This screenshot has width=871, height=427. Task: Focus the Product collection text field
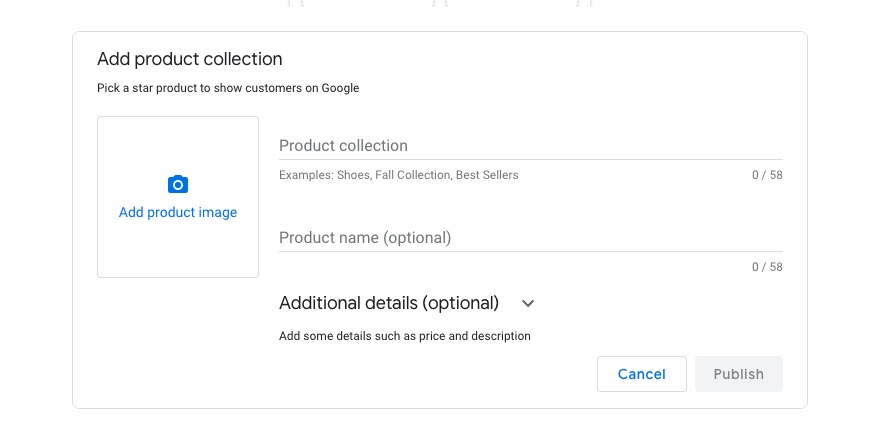(x=530, y=146)
